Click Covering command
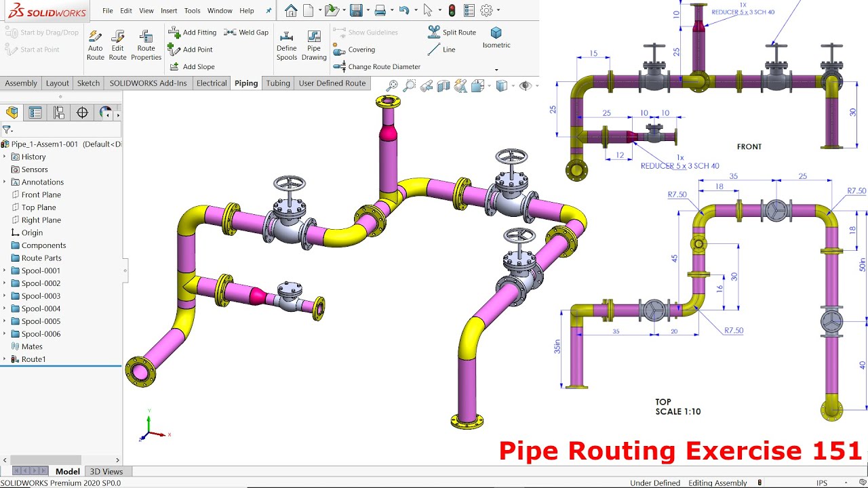Screen dimensions: 868x488 354,49
